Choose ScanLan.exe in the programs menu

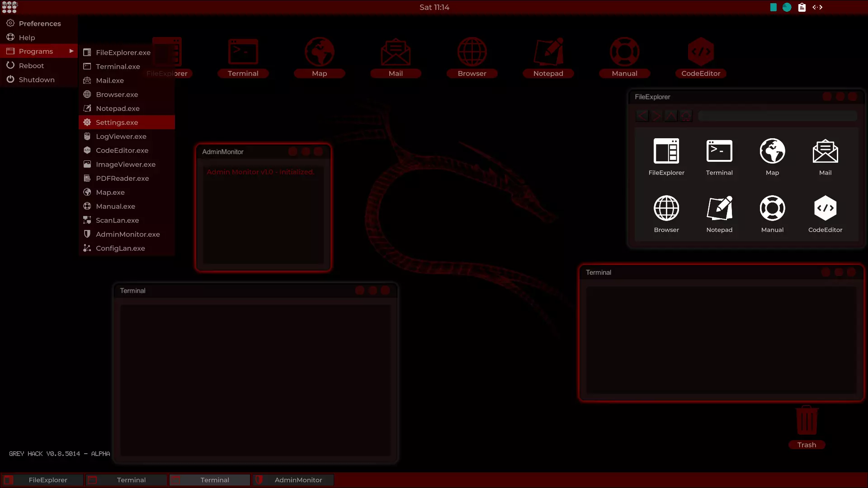[x=117, y=221]
